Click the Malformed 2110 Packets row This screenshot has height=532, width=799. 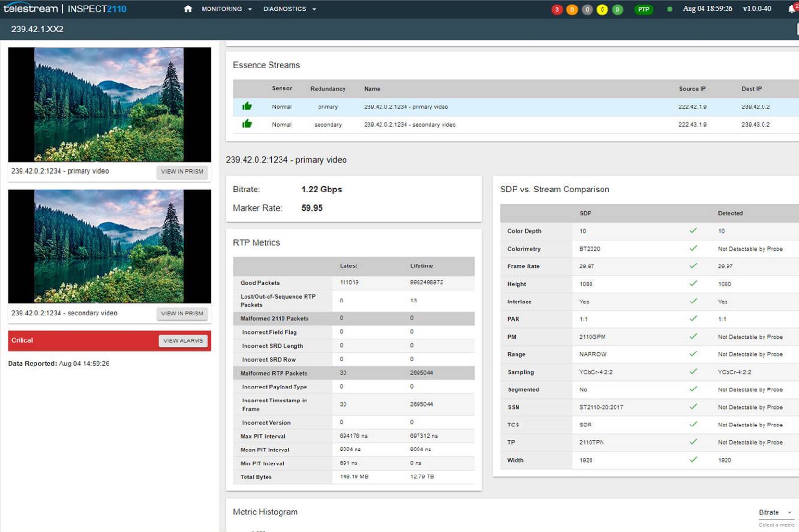tap(354, 318)
